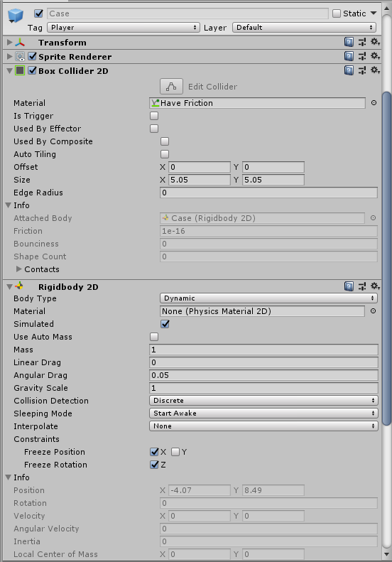Open Sprite Renderer preset selector icon
Screen dimensions: 392x562
[362, 56]
